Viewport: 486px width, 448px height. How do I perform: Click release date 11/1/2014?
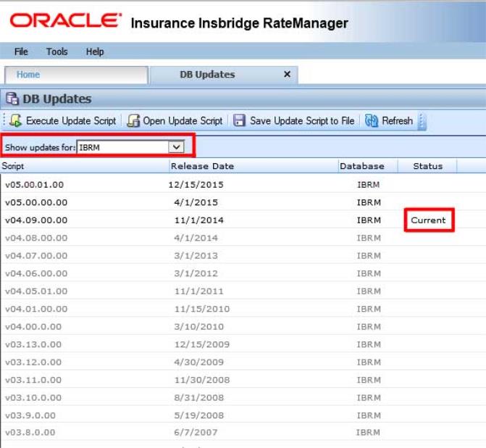(x=198, y=220)
